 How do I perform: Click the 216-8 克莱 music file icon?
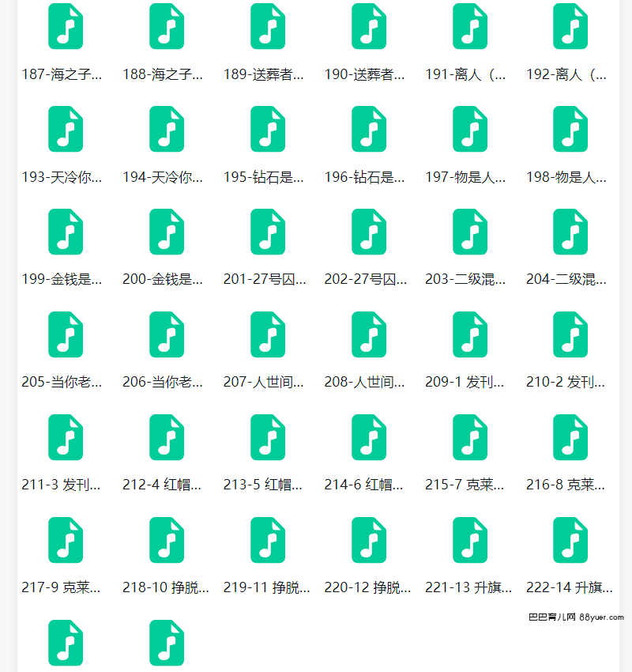[570, 437]
